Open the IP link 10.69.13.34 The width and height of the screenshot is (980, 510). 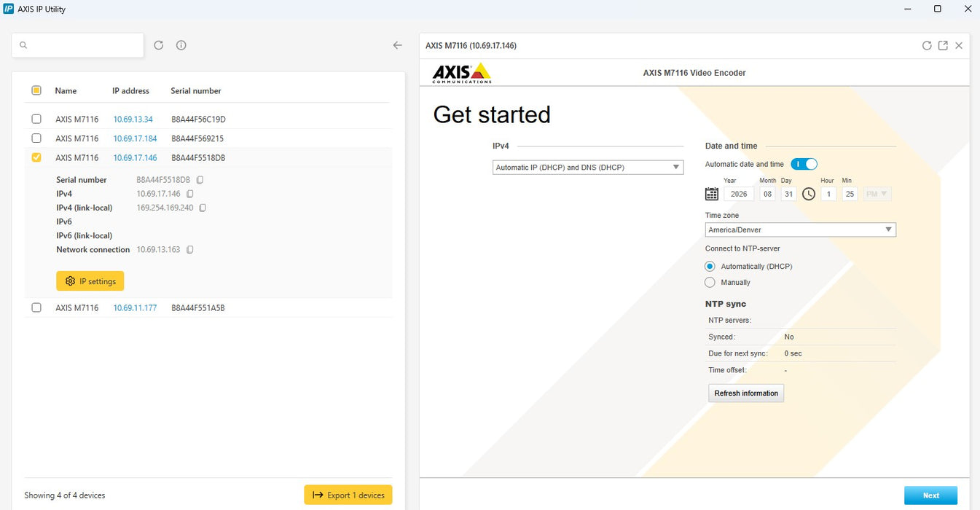(x=133, y=119)
